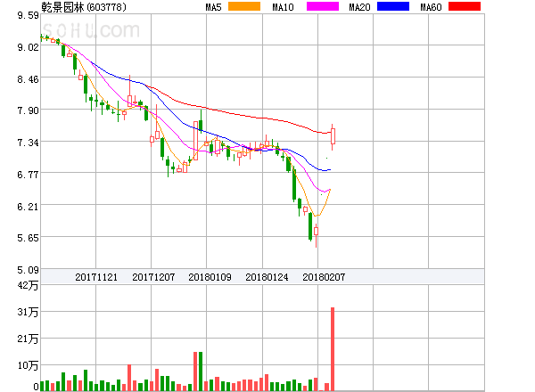535x392 pixels.
Task: Click the 9.02 price axis label
Action: tap(28, 47)
